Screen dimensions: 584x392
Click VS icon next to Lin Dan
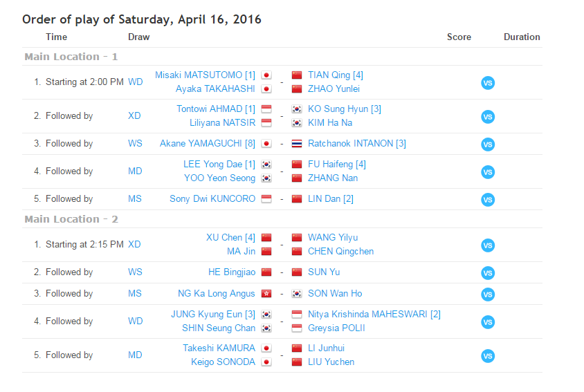coord(488,199)
